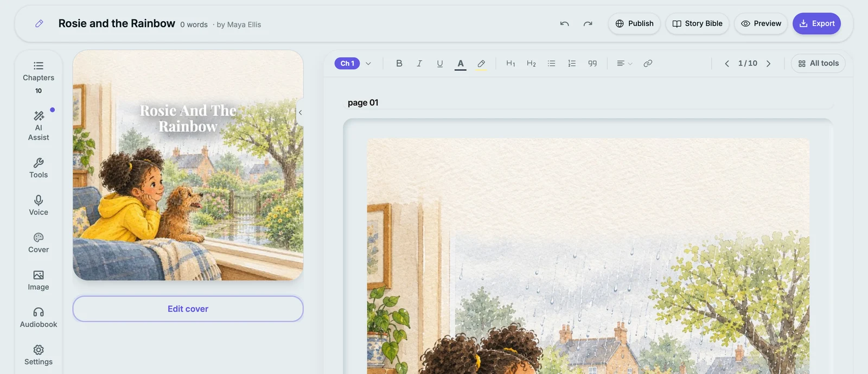
Task: Open the Cover panel in sidebar
Action: 39,243
